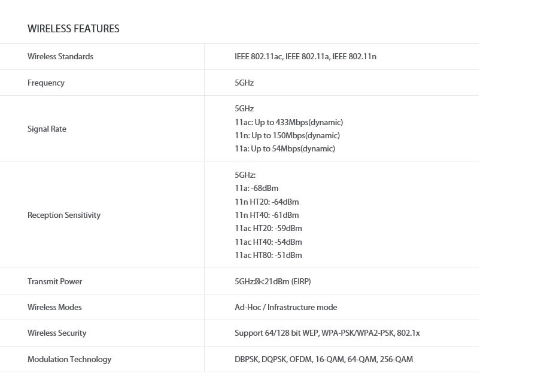The height and width of the screenshot is (392, 547).
Task: Click the 11ac HT80 -51dBm line
Action: click(268, 256)
